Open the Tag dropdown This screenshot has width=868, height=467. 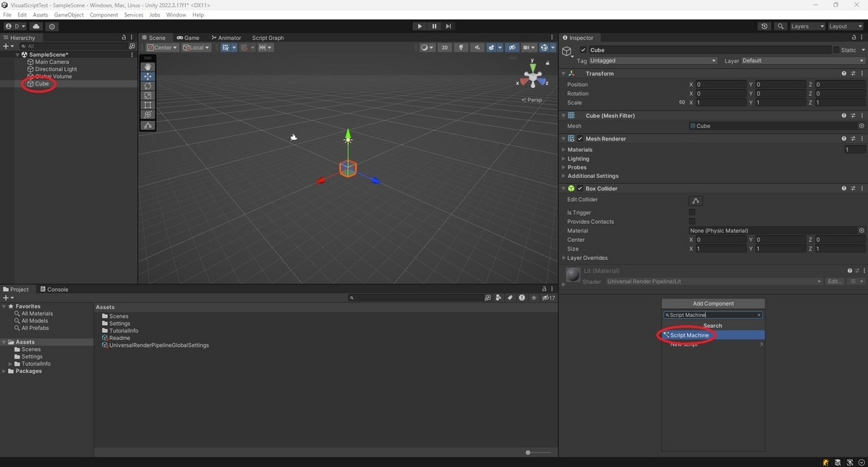click(653, 61)
